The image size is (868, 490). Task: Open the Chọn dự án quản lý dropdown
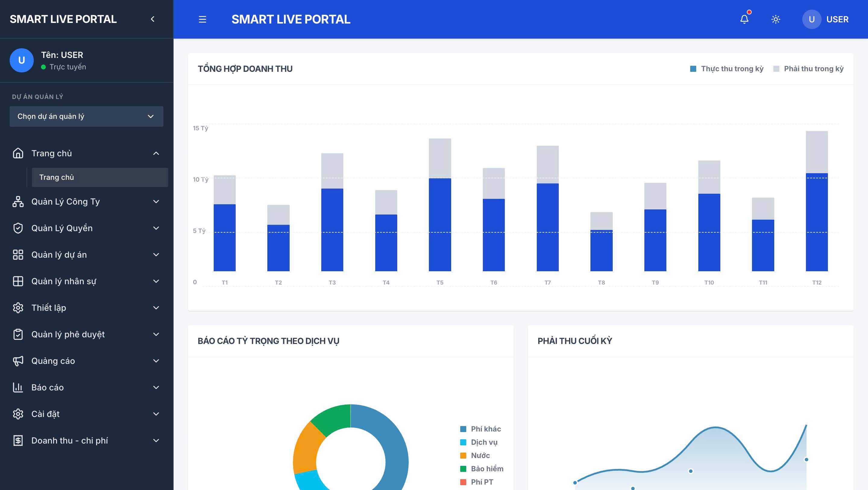pyautogui.click(x=86, y=116)
